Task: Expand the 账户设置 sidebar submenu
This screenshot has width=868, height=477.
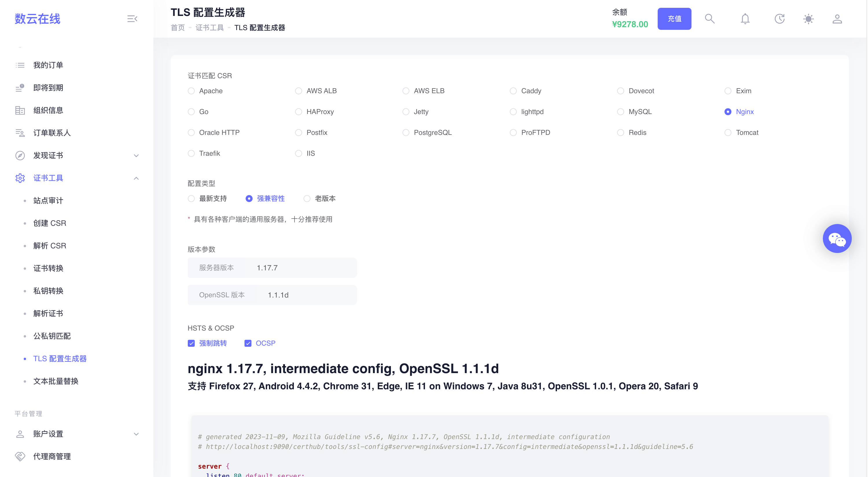Action: coord(136,434)
